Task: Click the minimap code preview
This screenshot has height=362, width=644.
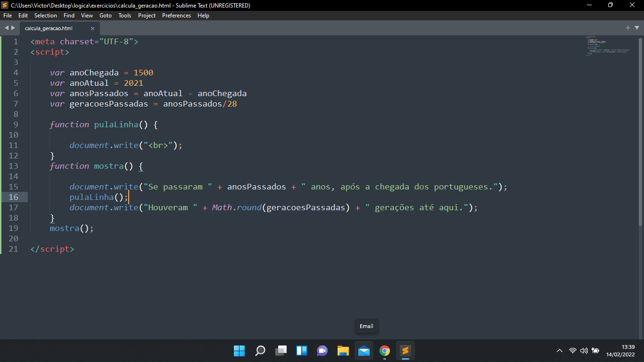Action: coord(607,46)
